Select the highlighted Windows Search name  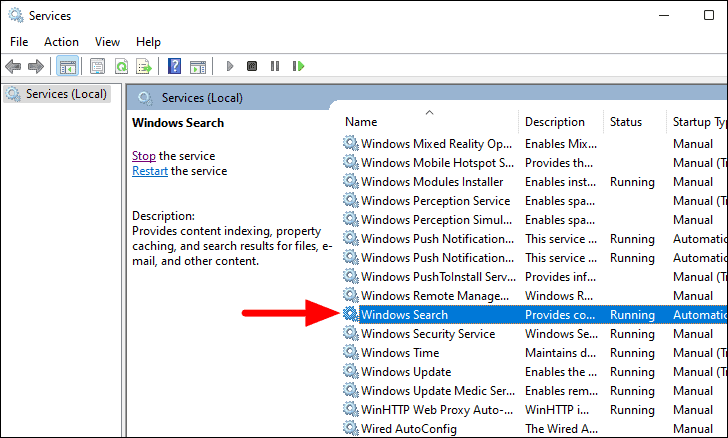point(404,315)
